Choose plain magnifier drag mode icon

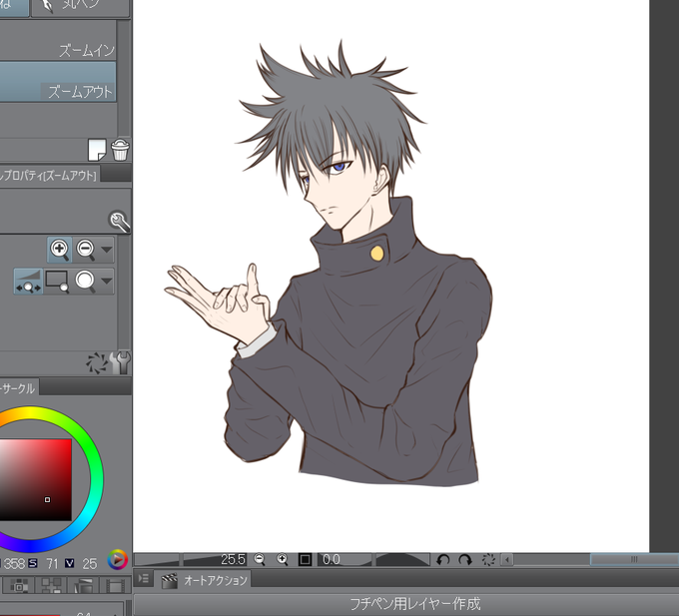click(85, 282)
